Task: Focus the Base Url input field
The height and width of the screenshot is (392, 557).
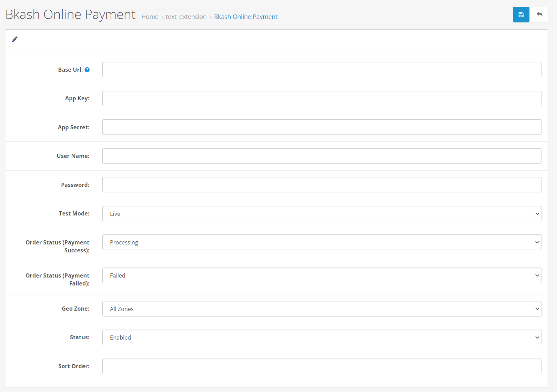Action: coord(322,70)
